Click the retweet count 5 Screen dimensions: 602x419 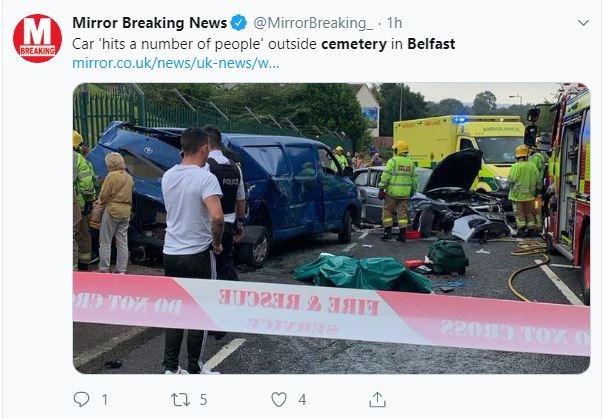click(203, 400)
